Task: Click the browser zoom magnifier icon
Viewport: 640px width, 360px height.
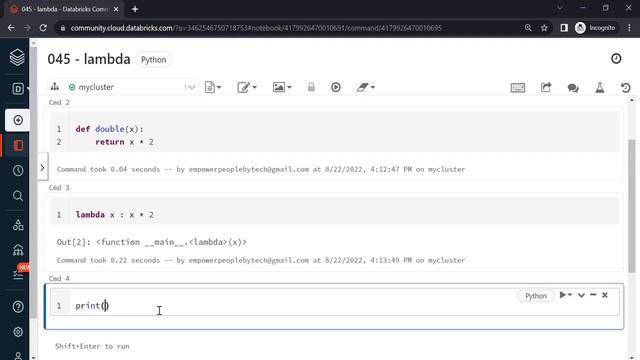Action: tap(528, 28)
